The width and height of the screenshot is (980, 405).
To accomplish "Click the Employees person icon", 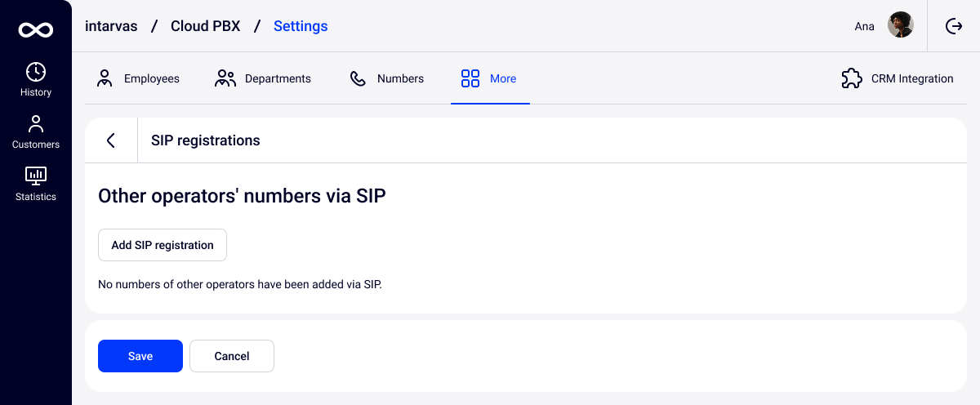I will (105, 78).
